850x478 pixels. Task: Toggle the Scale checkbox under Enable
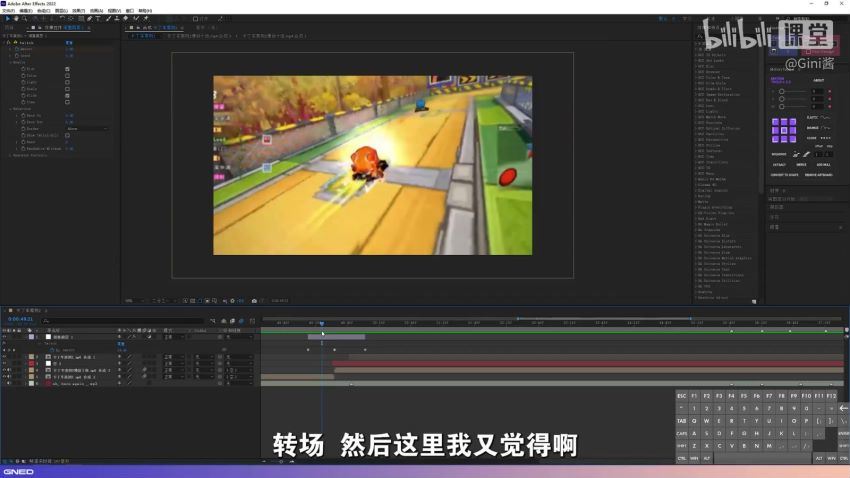point(67,89)
